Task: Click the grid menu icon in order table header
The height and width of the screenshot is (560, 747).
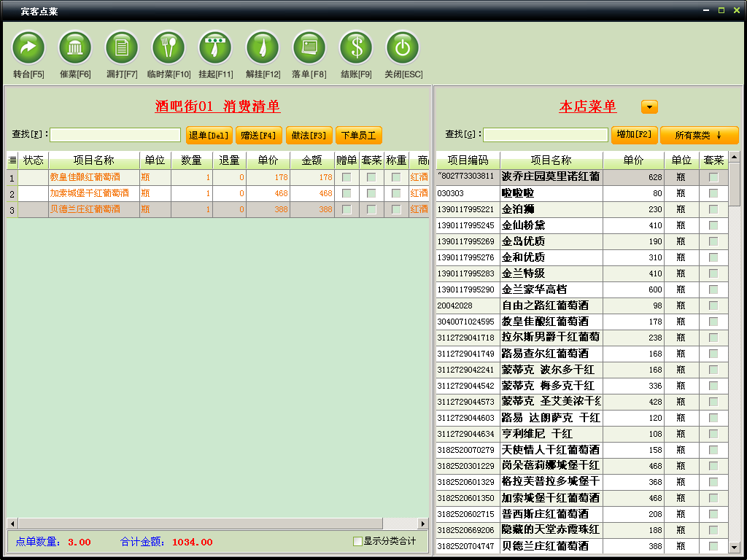Action: (12, 160)
